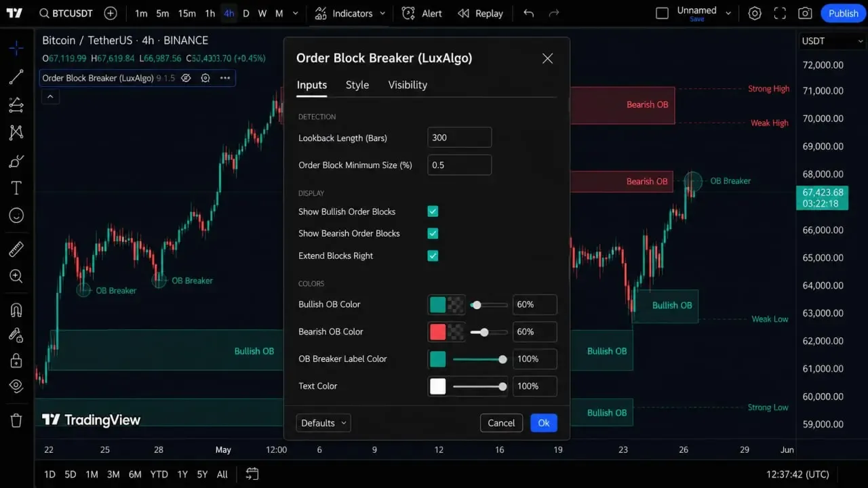This screenshot has width=868, height=488.
Task: Lock all drawing tools
Action: coord(16,361)
